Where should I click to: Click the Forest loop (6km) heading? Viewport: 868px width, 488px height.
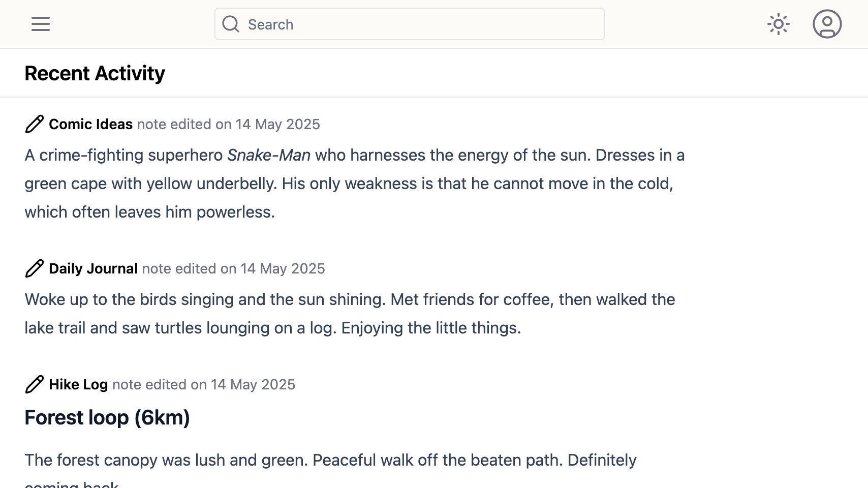coord(107,417)
